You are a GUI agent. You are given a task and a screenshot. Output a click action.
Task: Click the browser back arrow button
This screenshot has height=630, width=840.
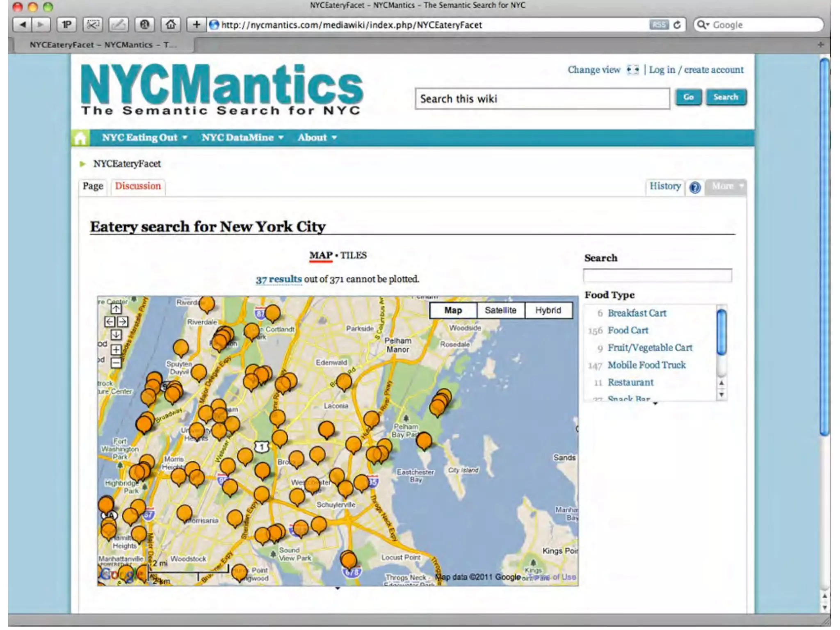(23, 25)
